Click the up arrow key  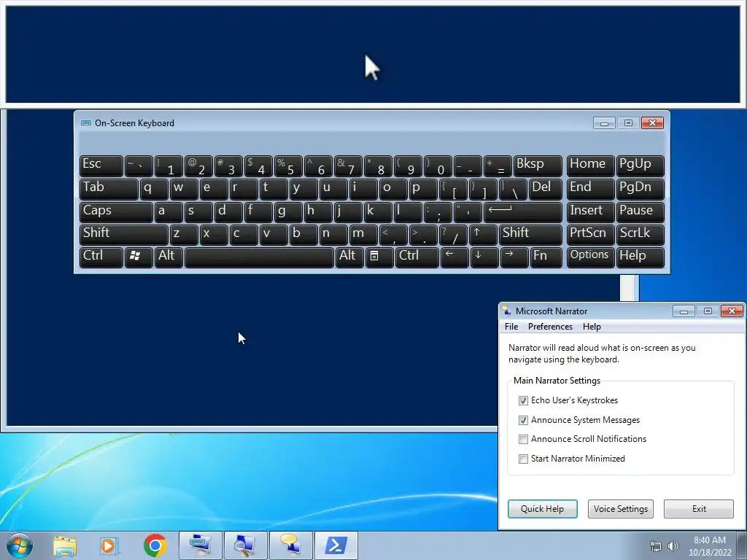483,235
